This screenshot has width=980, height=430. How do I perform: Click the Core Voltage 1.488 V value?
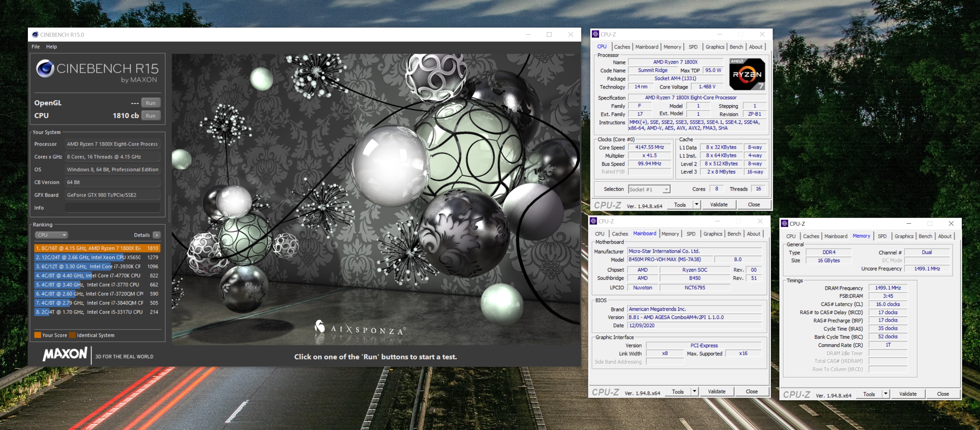tap(707, 87)
